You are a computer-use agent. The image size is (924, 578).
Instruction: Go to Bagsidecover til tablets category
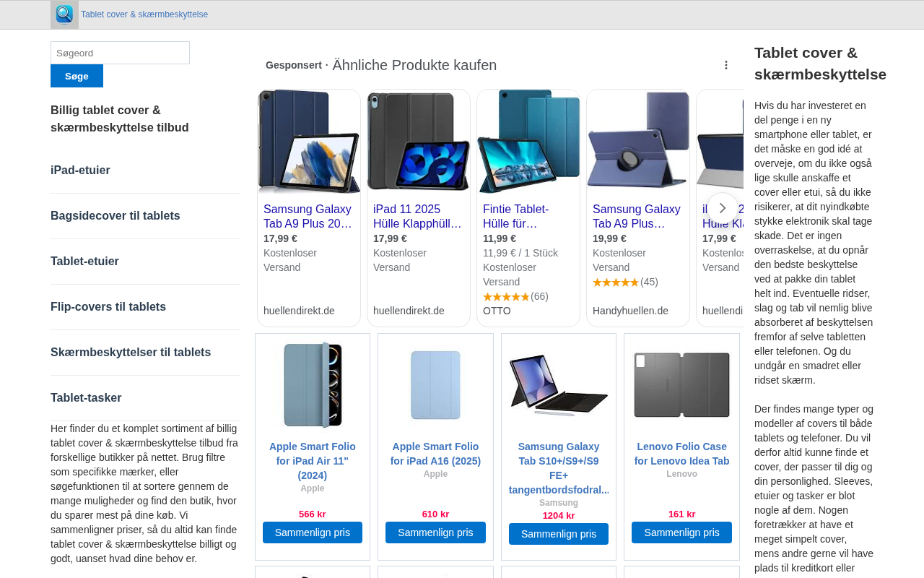point(115,216)
